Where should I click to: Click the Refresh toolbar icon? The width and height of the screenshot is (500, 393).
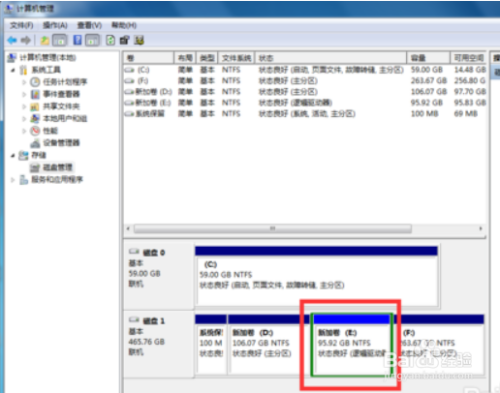110,40
